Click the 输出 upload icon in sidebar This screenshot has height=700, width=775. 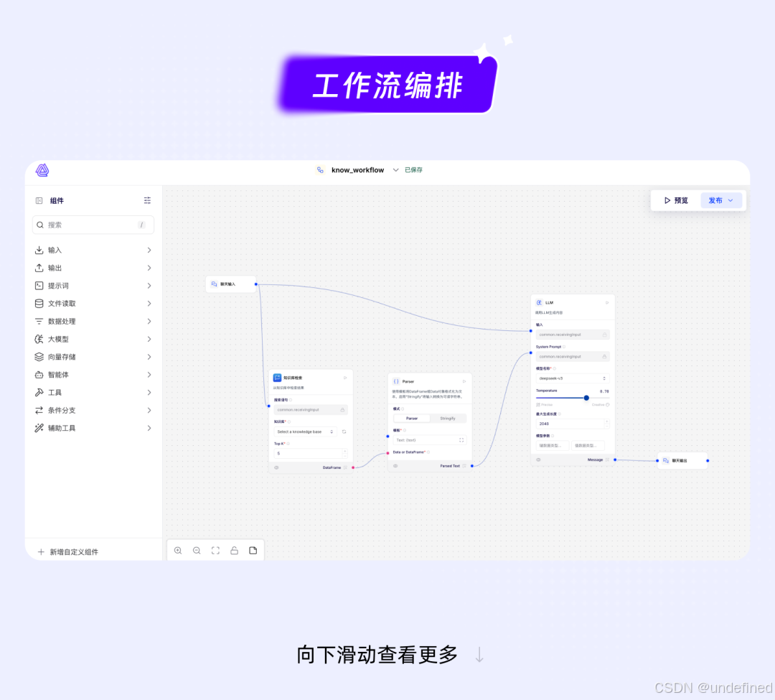pyautogui.click(x=39, y=268)
